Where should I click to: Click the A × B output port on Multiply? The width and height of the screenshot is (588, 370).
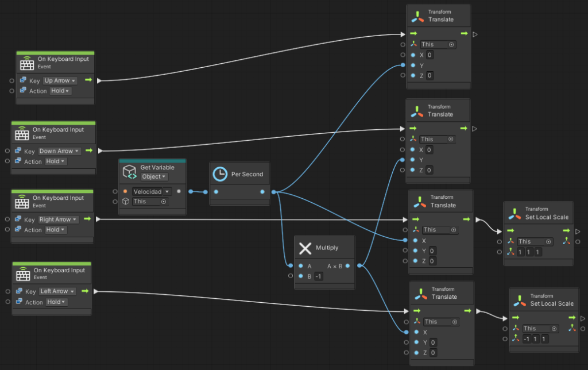(348, 266)
